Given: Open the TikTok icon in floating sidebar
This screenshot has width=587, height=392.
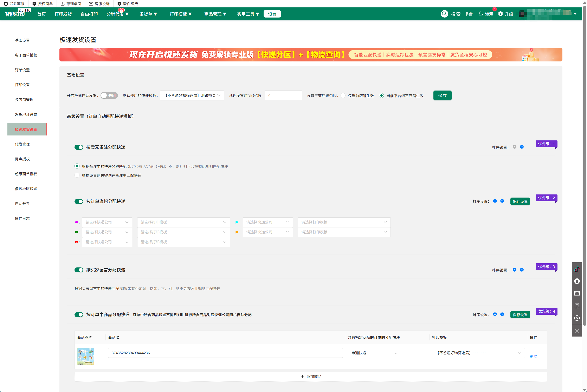Looking at the screenshot, I should click(x=577, y=269).
